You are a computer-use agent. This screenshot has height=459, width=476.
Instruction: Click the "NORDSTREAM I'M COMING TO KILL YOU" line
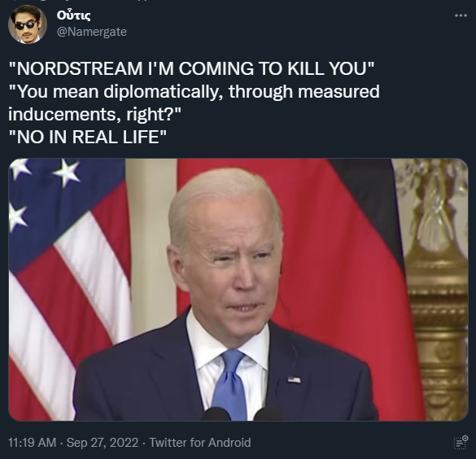coord(191,68)
